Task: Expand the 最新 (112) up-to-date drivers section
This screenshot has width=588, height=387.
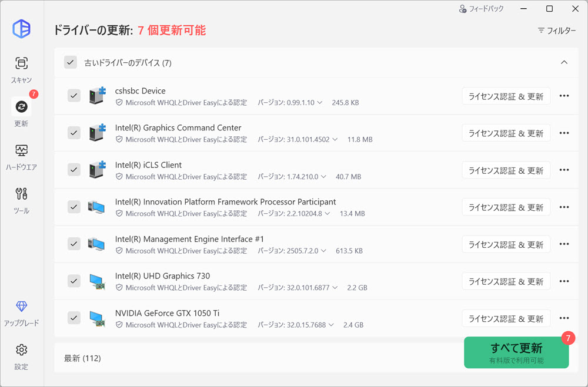Action: tap(82, 358)
